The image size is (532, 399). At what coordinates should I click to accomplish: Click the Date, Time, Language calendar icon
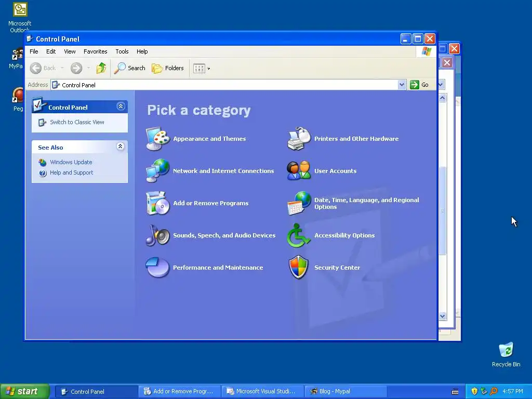click(x=299, y=203)
